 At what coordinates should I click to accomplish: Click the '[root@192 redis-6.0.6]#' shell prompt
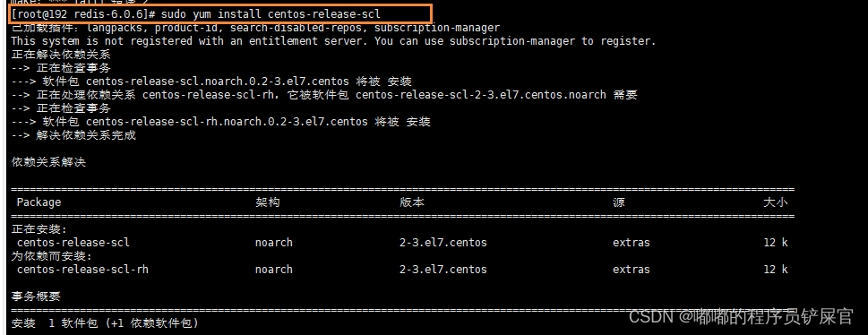click(x=83, y=13)
